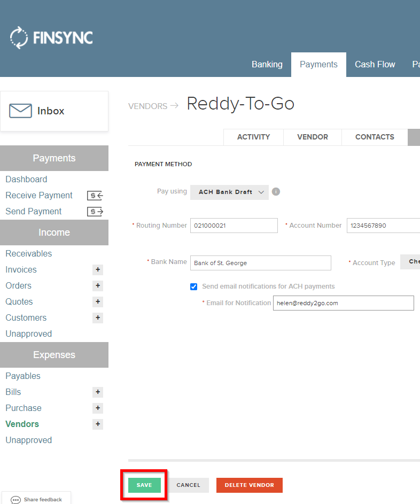Click the Payments sidebar section header
This screenshot has height=504, width=420.
coord(54,158)
